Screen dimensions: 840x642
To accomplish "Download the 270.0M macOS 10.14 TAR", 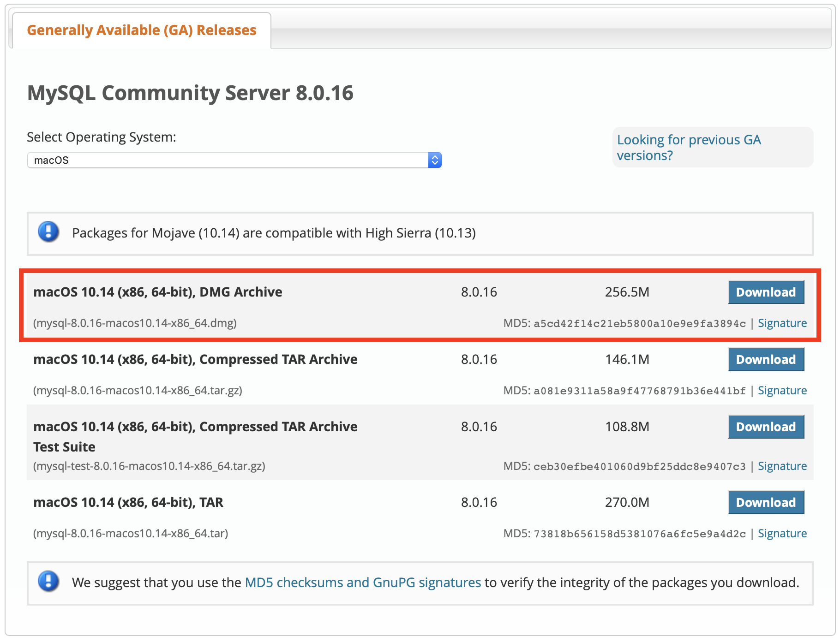I will coord(766,502).
